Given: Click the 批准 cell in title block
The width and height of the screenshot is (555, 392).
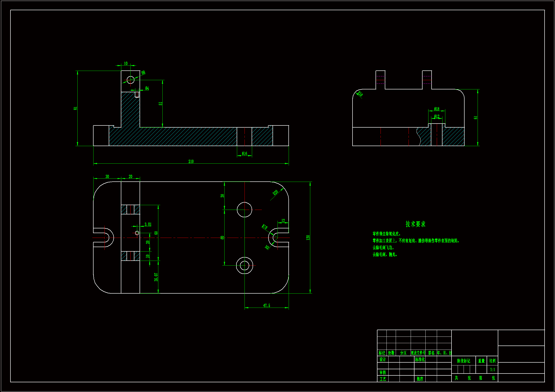Looking at the screenshot, I should (x=420, y=379).
